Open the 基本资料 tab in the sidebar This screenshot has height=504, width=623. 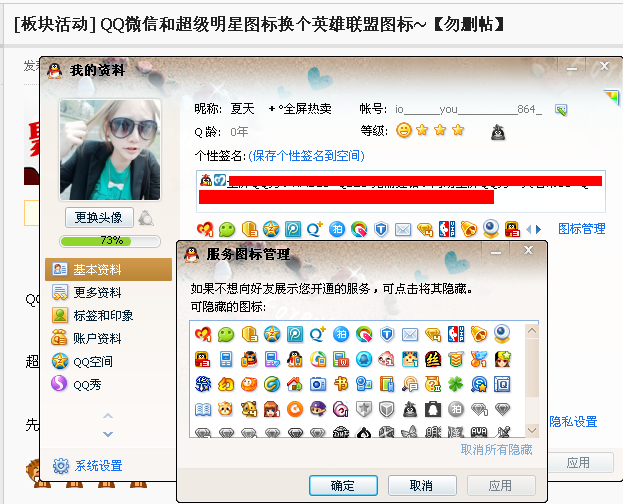tap(108, 269)
